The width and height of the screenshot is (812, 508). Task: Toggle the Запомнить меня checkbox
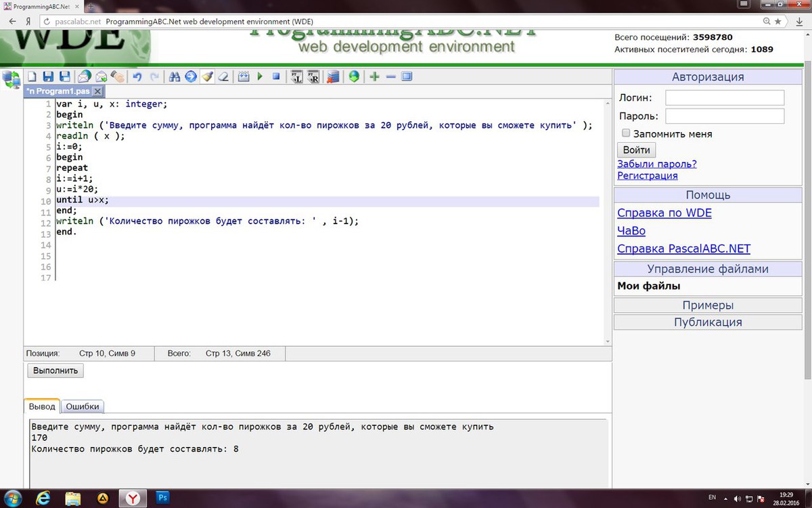[626, 133]
